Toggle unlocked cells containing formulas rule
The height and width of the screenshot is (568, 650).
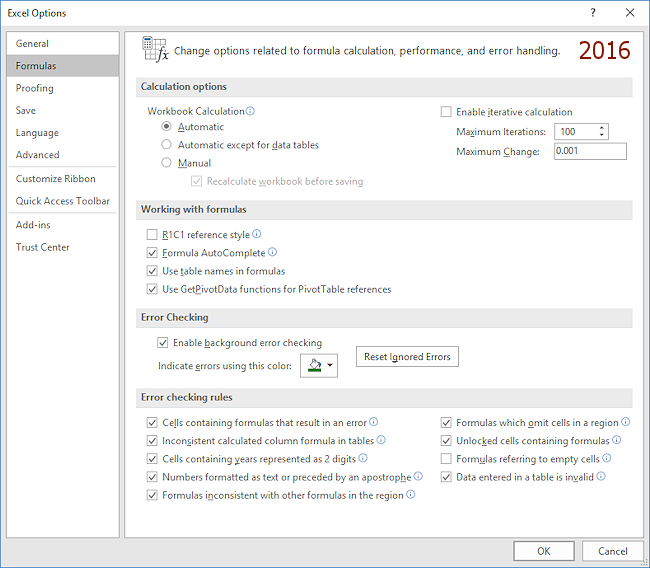click(446, 441)
